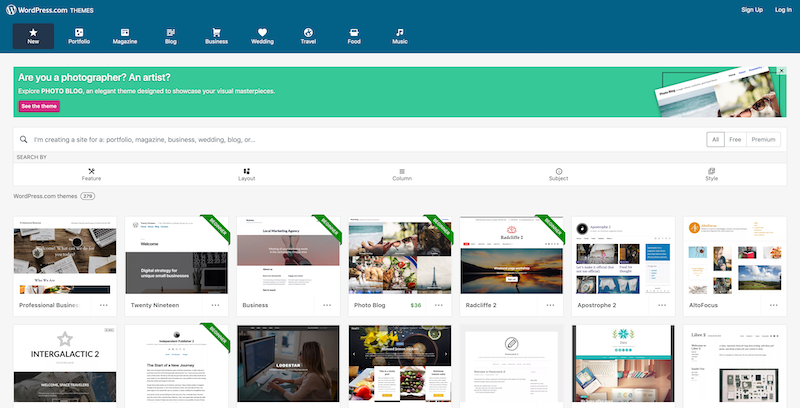This screenshot has height=408, width=800.
Task: Open Radcliffe 2 theme options menu
Action: point(551,305)
